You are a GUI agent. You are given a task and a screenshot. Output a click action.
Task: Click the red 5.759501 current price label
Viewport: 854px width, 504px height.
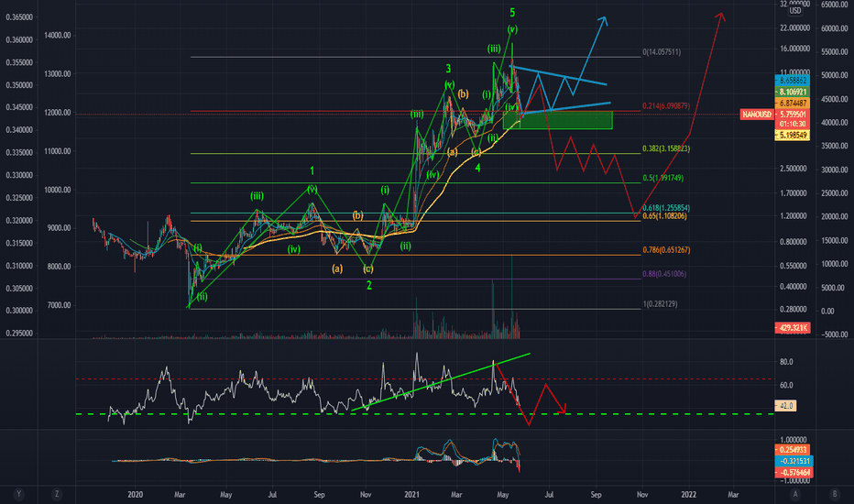click(793, 115)
